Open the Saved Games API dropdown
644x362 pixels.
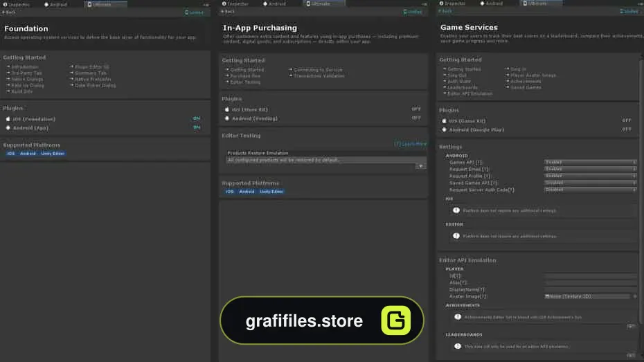click(591, 183)
